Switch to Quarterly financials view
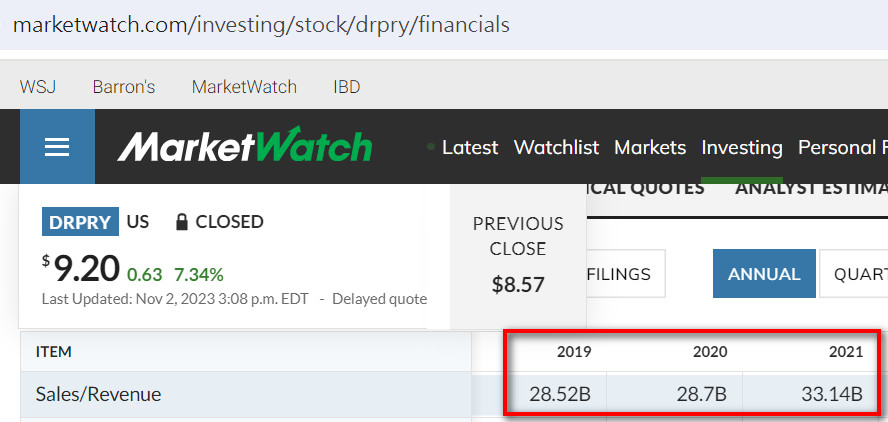 click(854, 274)
